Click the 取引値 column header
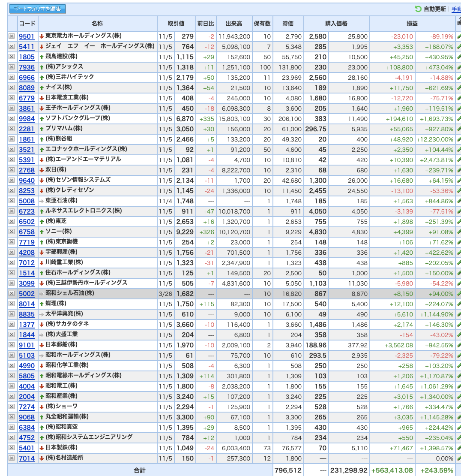Screen dimensions: 461x476 [176, 24]
